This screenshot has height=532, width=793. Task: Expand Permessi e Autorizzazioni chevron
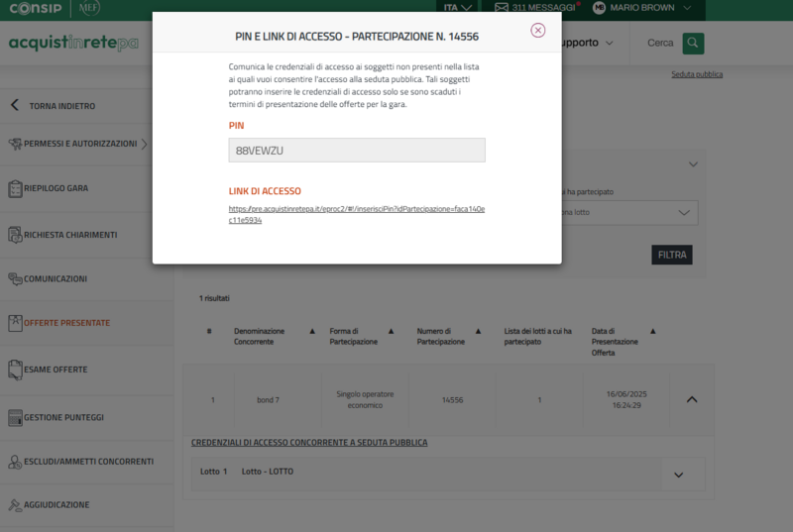pos(145,144)
